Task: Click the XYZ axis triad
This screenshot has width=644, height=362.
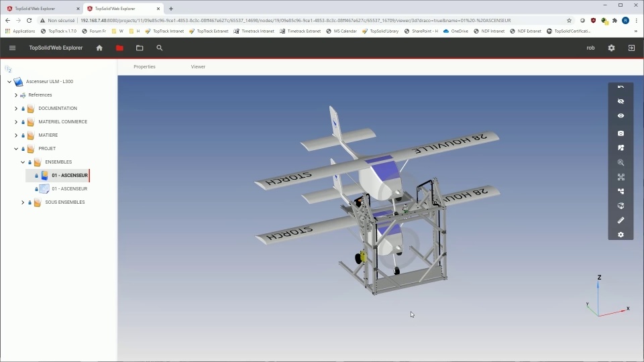Action: pos(608,296)
